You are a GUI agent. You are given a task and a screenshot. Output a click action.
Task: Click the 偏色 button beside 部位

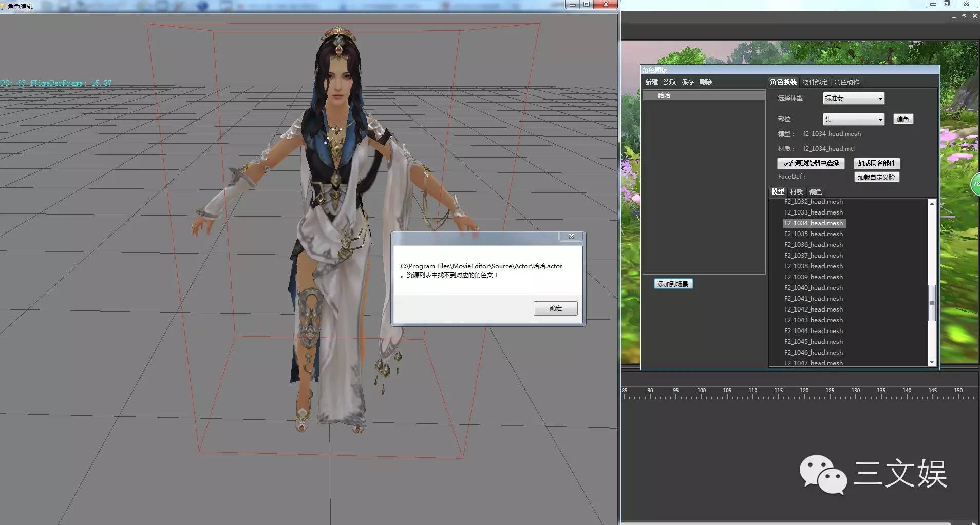point(903,119)
